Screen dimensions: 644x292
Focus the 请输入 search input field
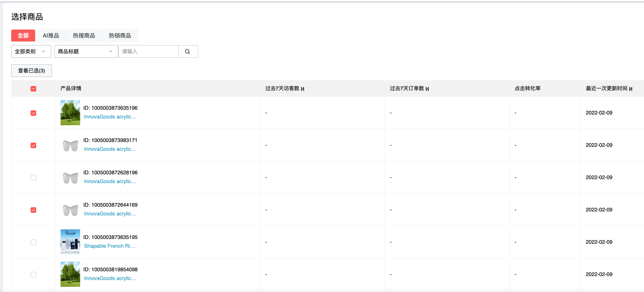pos(148,51)
